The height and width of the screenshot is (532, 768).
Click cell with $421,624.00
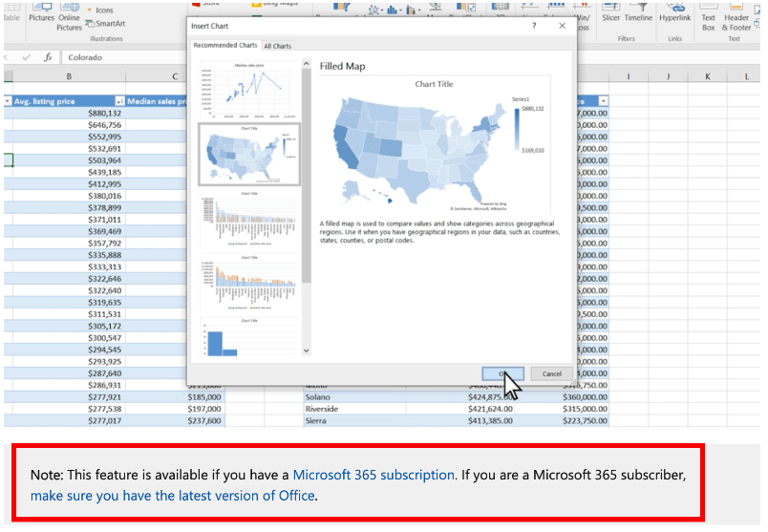point(460,409)
